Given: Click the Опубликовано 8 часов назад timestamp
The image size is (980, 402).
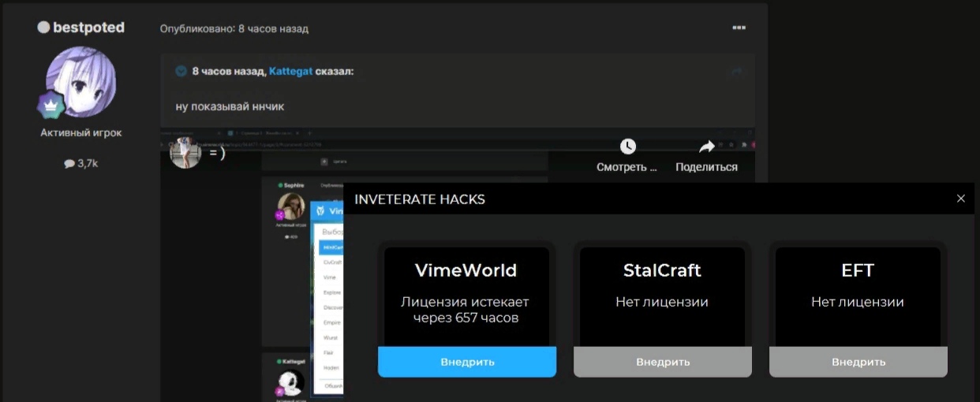Looking at the screenshot, I should pos(234,28).
